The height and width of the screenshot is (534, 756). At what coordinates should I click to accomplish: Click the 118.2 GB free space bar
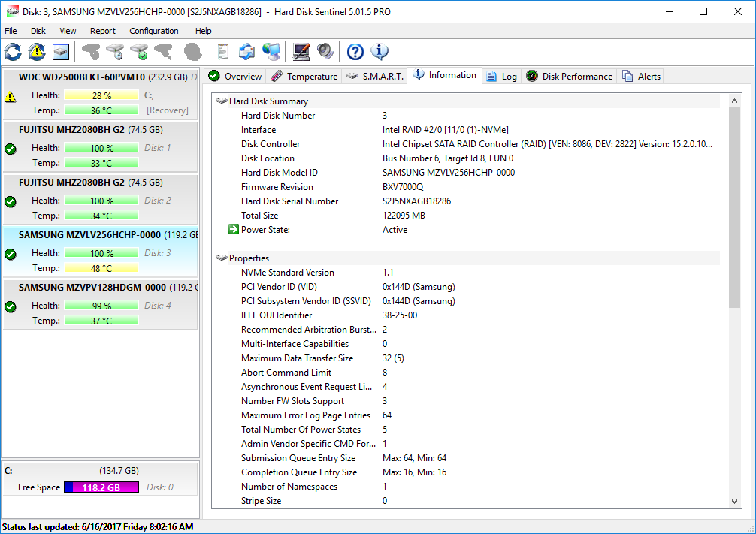[101, 487]
